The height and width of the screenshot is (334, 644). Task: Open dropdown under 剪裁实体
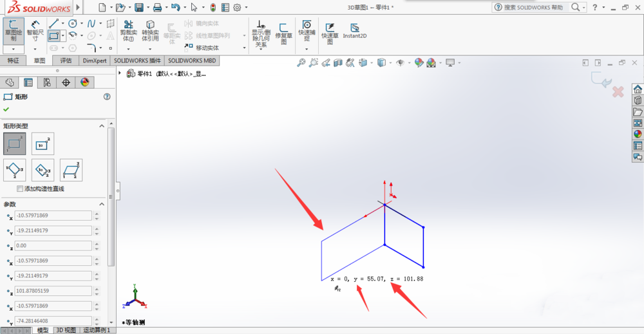coord(129,49)
